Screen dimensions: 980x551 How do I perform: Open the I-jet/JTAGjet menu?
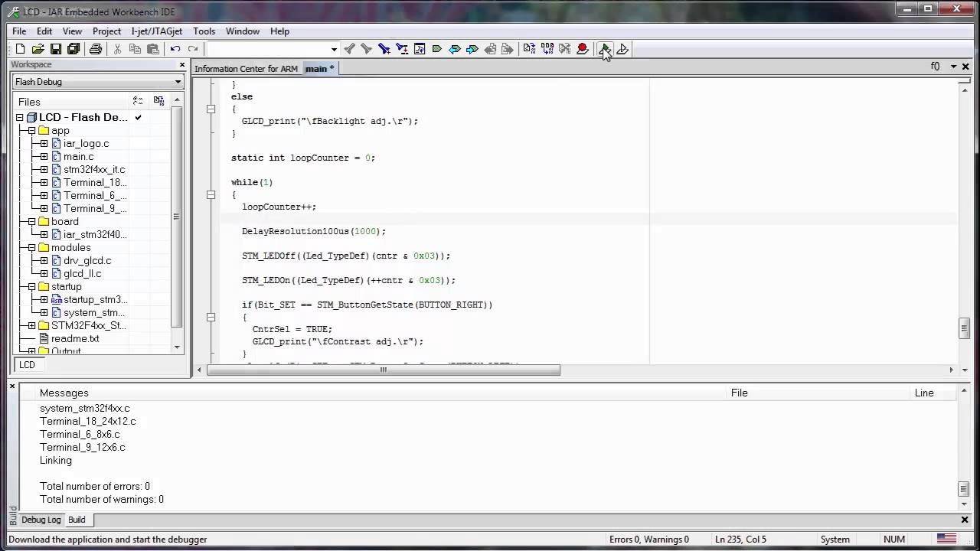[x=157, y=31]
